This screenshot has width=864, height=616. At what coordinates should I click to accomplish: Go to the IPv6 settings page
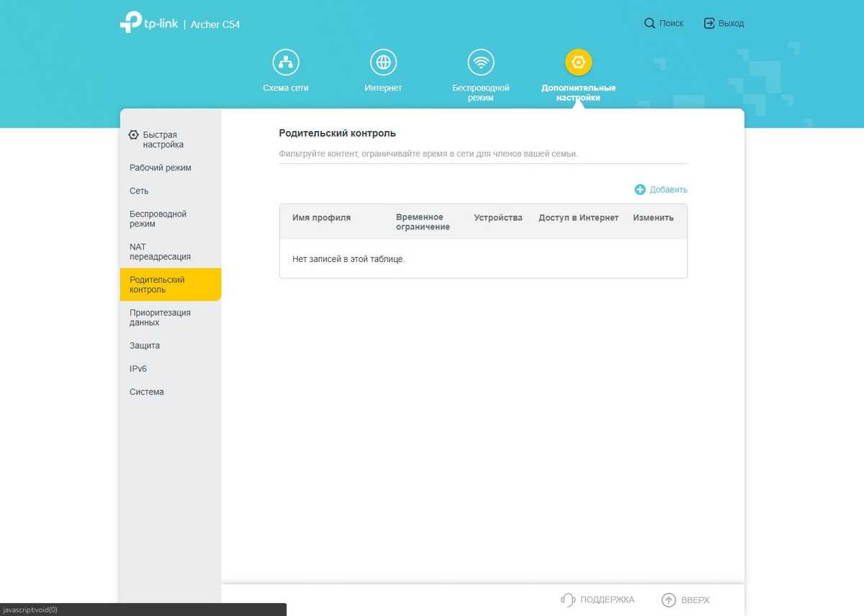(138, 368)
